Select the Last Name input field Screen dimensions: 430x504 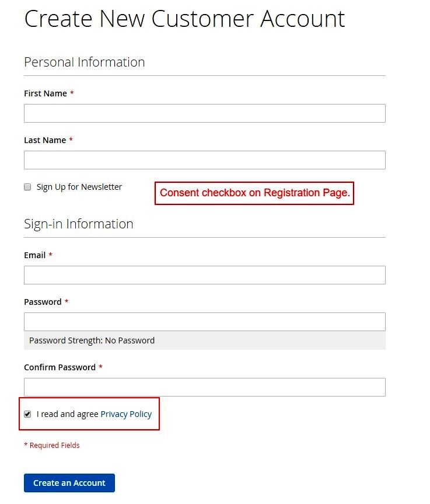(x=204, y=159)
